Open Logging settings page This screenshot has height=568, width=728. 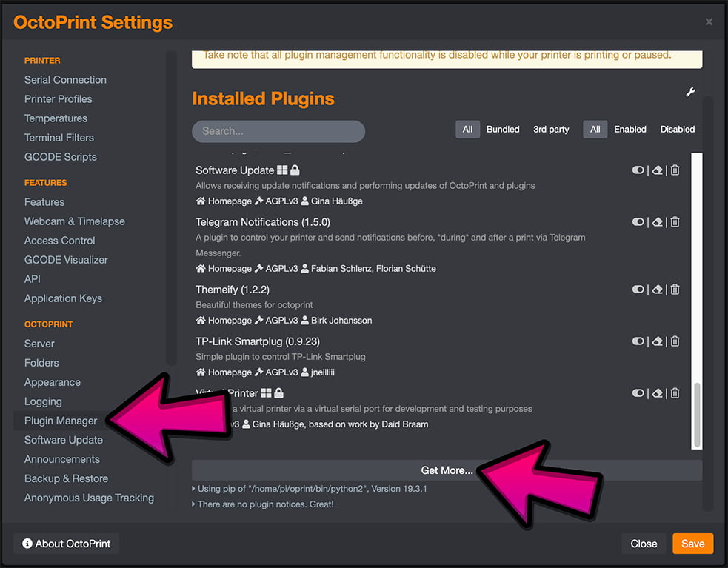(x=43, y=401)
